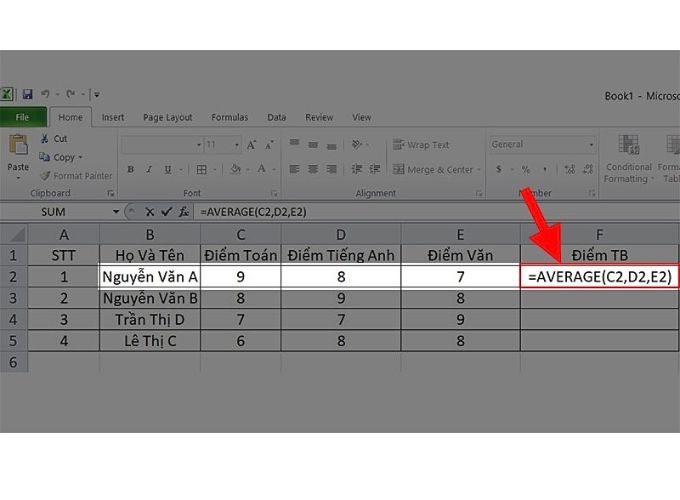The width and height of the screenshot is (680, 500).
Task: Click the Borders icon
Action: (x=202, y=170)
